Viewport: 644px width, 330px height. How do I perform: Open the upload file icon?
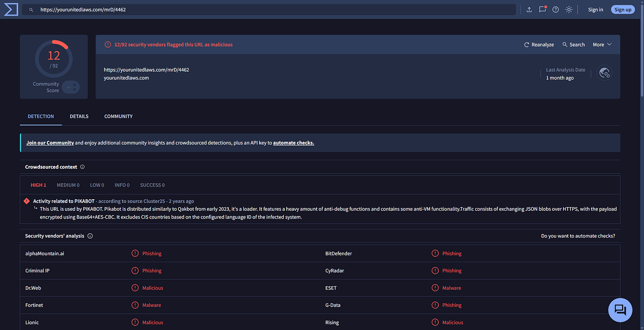point(529,10)
